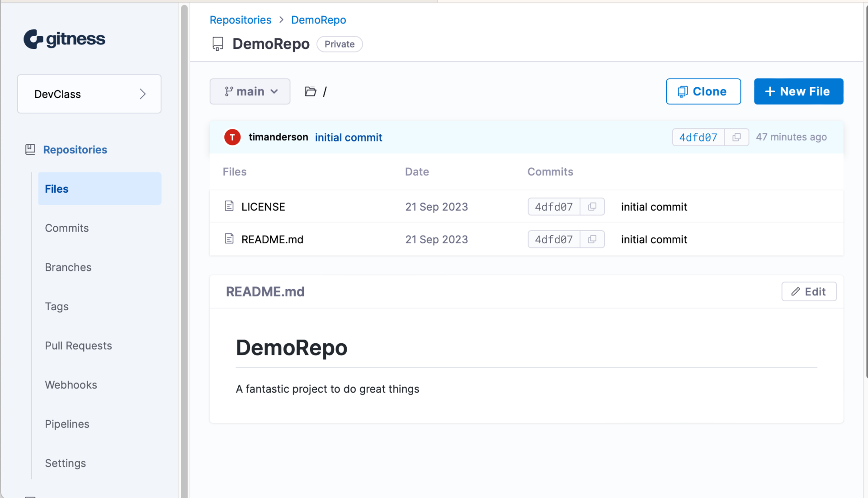Click the README.md file icon
The width and height of the screenshot is (868, 498).
(229, 239)
